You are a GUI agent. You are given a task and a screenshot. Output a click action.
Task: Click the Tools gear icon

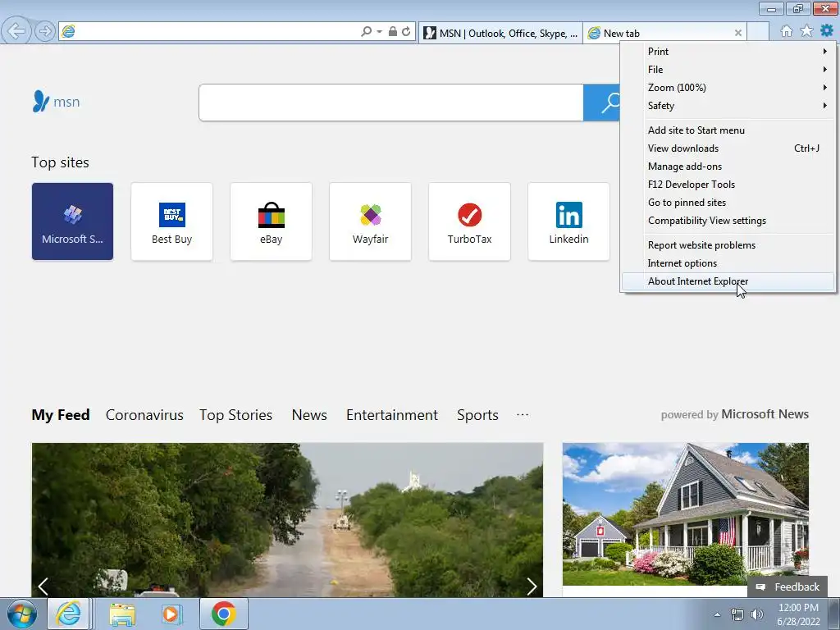pos(827,31)
